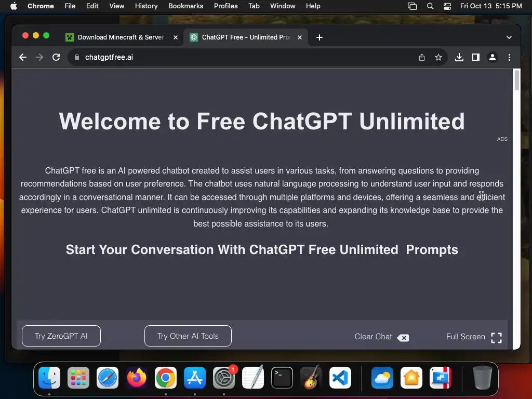Viewport: 532px width, 399px height.
Task: Open Weather app from the Dock
Action: (x=382, y=378)
